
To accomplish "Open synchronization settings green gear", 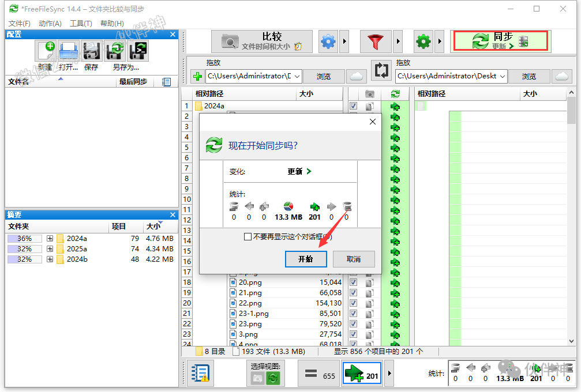I will (423, 42).
